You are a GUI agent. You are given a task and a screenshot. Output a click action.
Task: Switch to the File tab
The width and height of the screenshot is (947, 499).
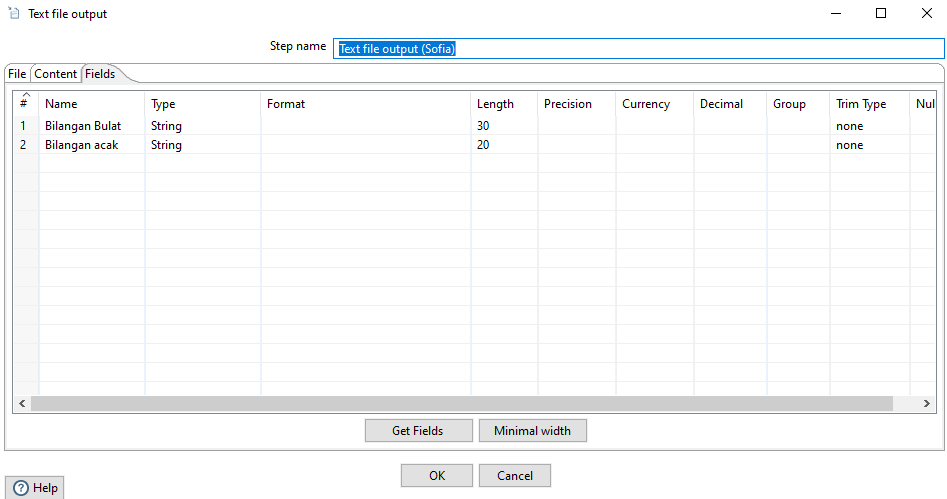[x=17, y=74]
